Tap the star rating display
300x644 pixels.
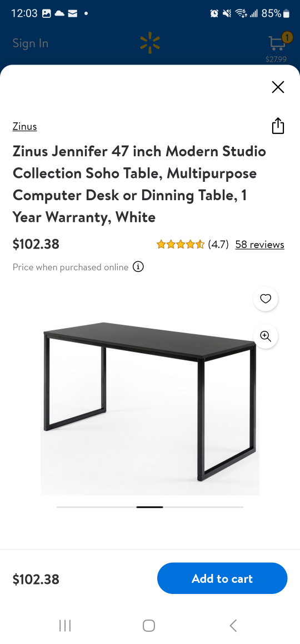point(181,244)
